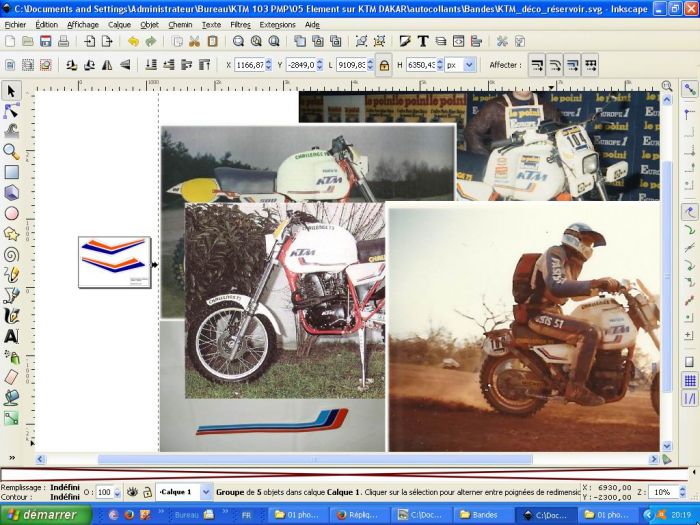Open the px units dropdown
This screenshot has height=525, width=700.
click(461, 64)
